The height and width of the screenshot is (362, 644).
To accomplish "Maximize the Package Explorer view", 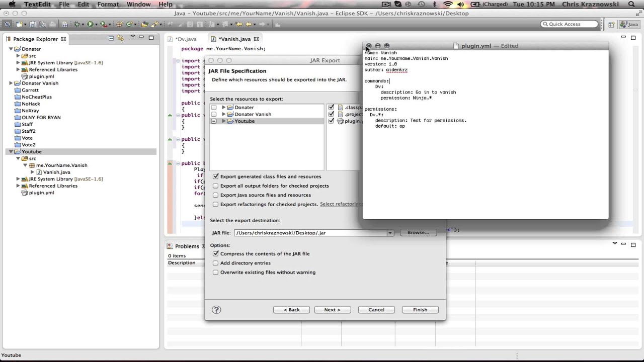I will [151, 38].
